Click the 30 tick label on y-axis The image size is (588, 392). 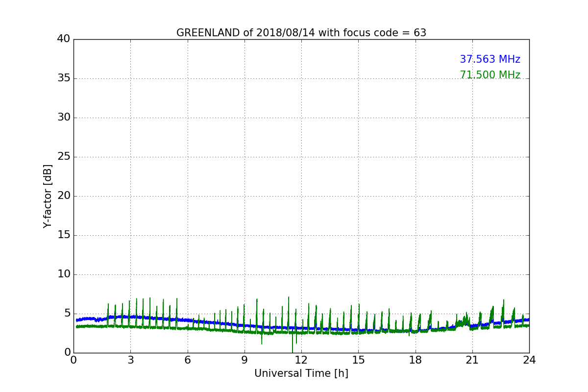pos(64,118)
